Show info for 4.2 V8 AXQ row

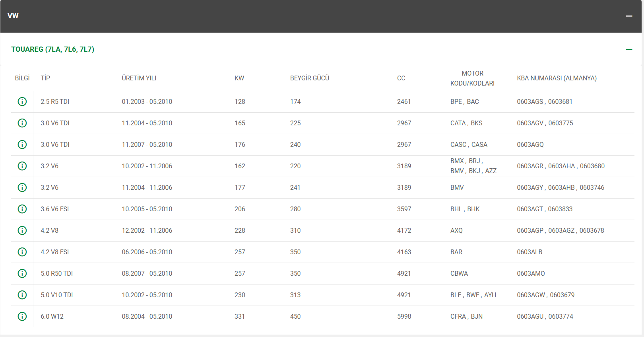click(22, 230)
